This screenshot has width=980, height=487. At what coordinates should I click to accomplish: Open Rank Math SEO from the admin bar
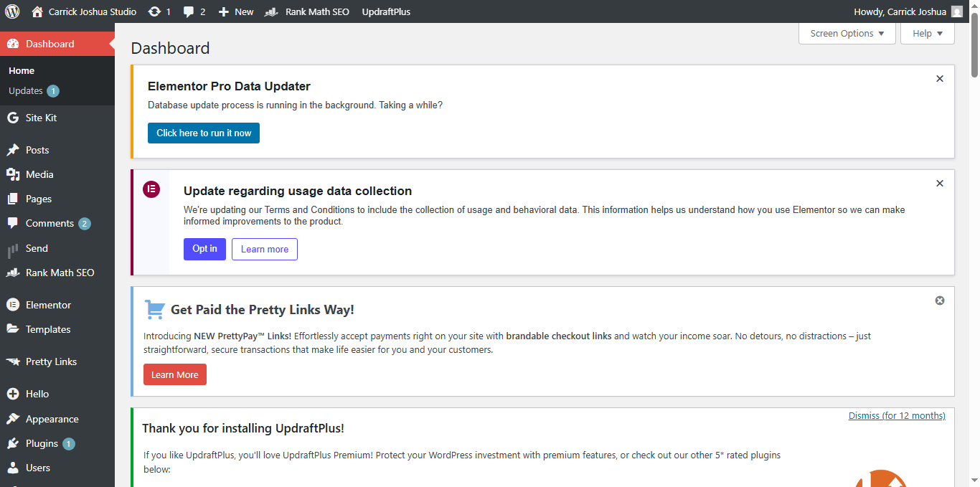tap(306, 11)
